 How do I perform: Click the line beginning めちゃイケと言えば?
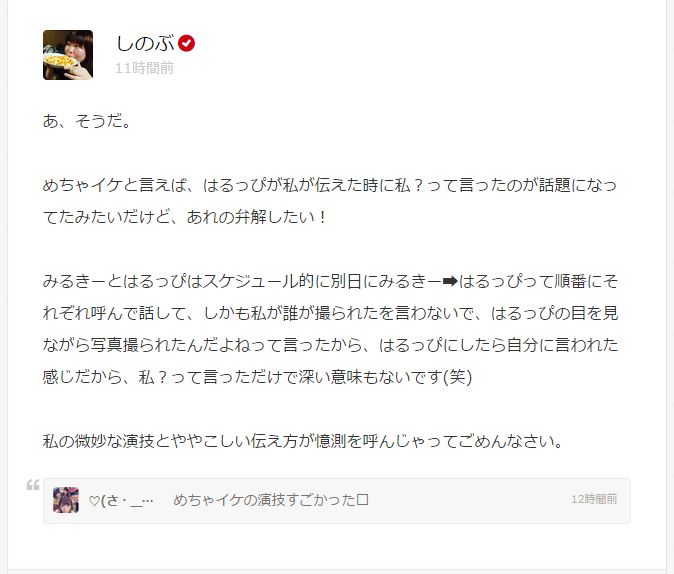(330, 185)
